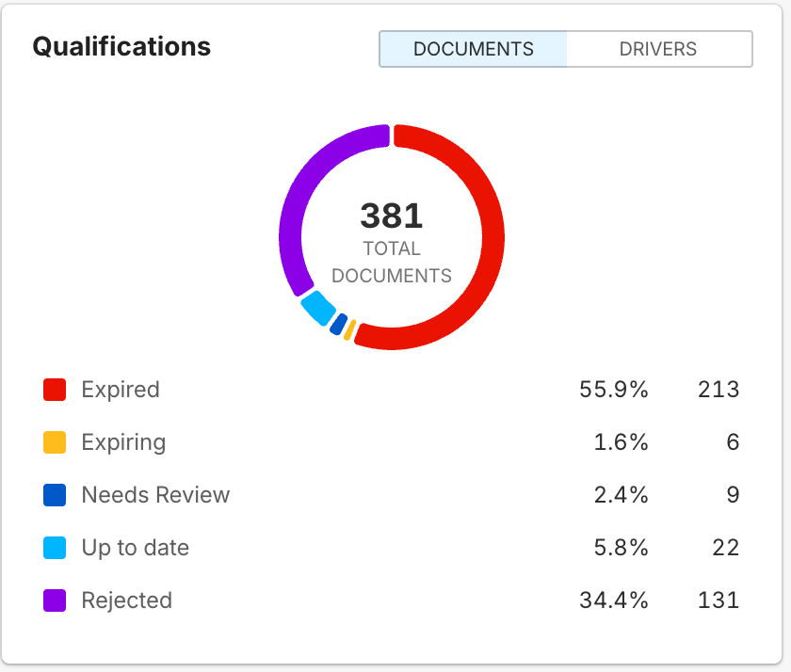Select the DOCUMENTS tab

[473, 49]
